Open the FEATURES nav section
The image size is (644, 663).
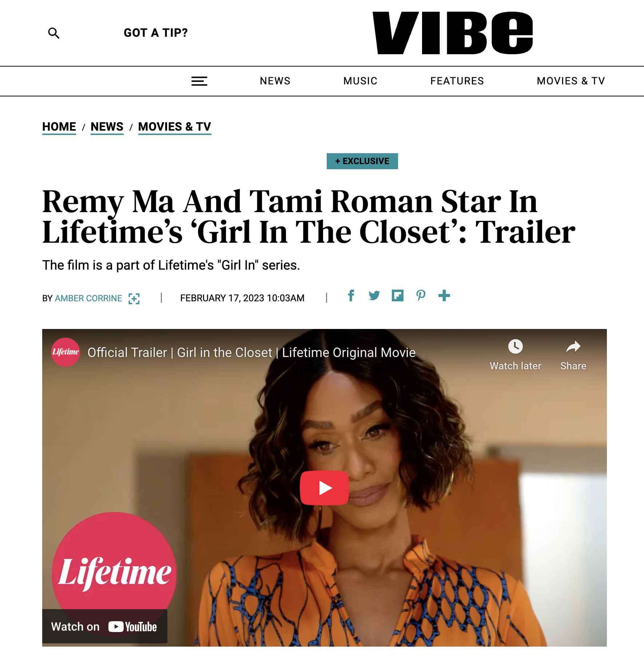pos(457,81)
